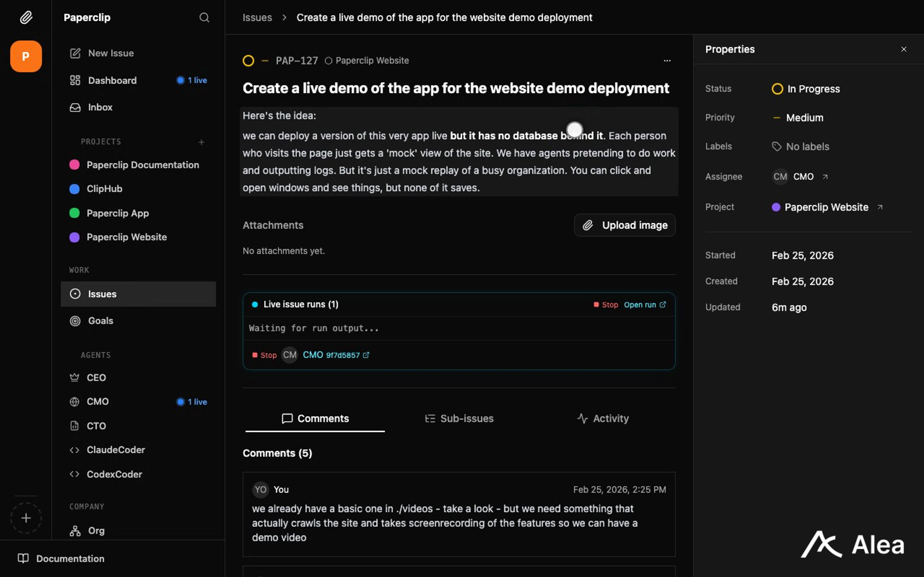Click the Upload image button
This screenshot has height=577, width=924.
625,225
